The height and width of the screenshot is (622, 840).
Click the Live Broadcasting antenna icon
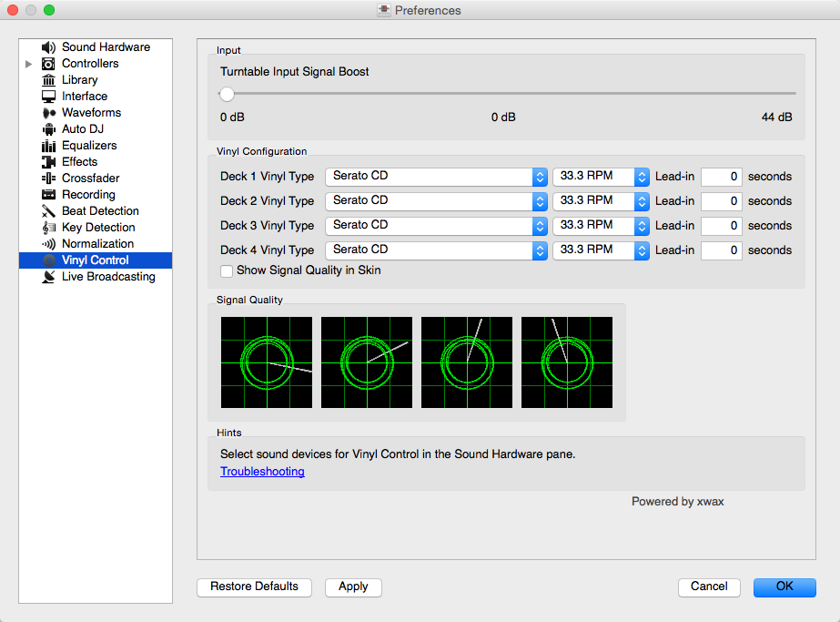[x=49, y=277]
